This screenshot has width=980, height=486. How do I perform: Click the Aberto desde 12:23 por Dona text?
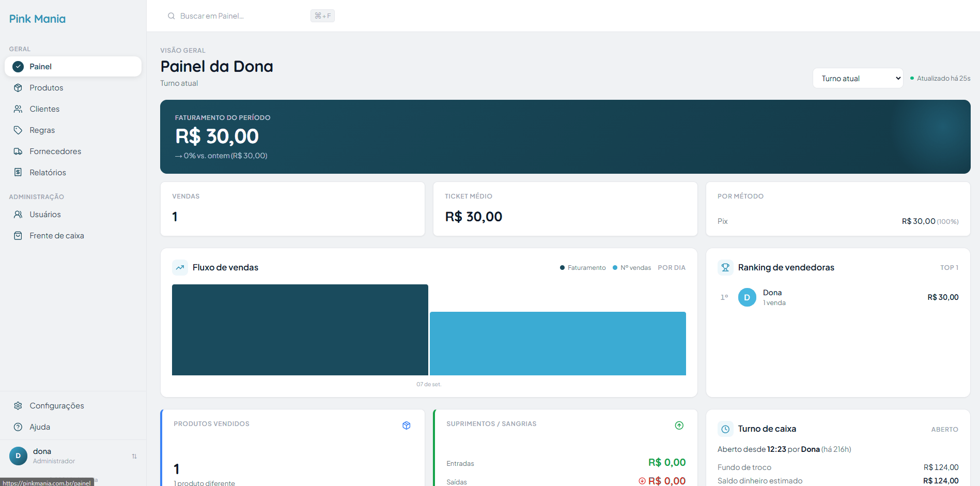(784, 449)
